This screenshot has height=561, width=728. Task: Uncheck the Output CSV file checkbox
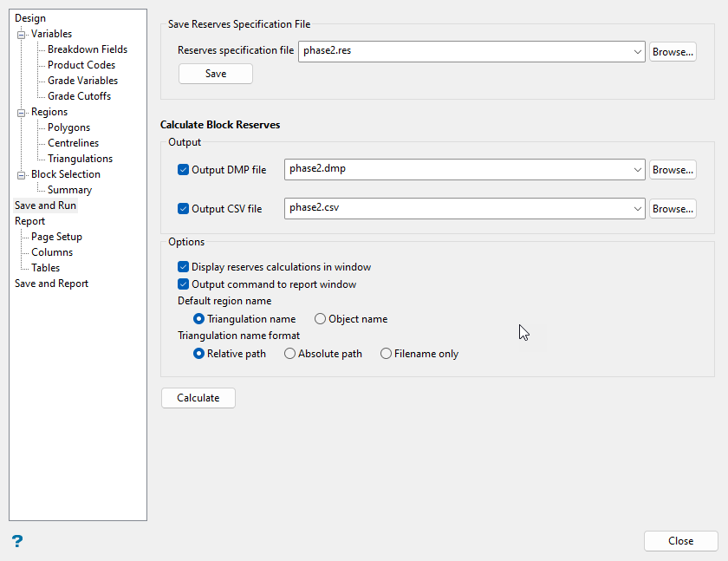pyautogui.click(x=183, y=208)
